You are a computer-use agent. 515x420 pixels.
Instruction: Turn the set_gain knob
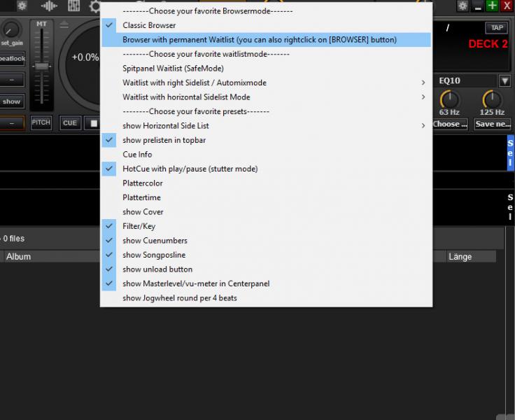click(10, 29)
